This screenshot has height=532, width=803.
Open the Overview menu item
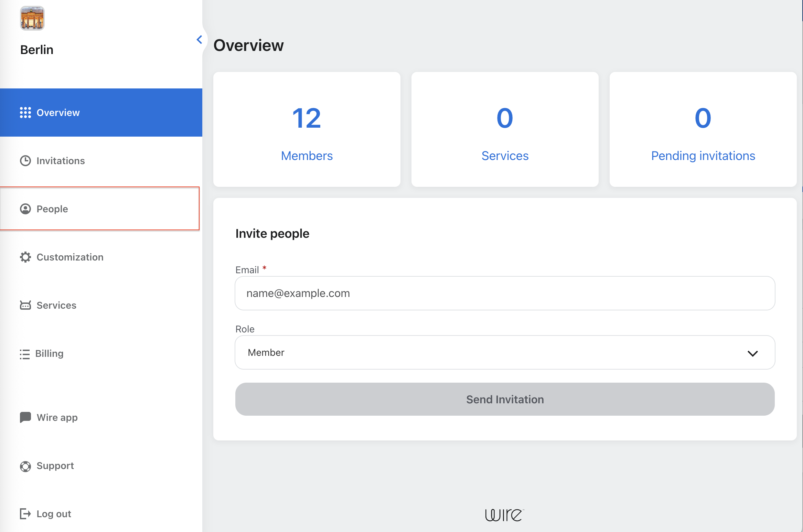[x=101, y=113]
